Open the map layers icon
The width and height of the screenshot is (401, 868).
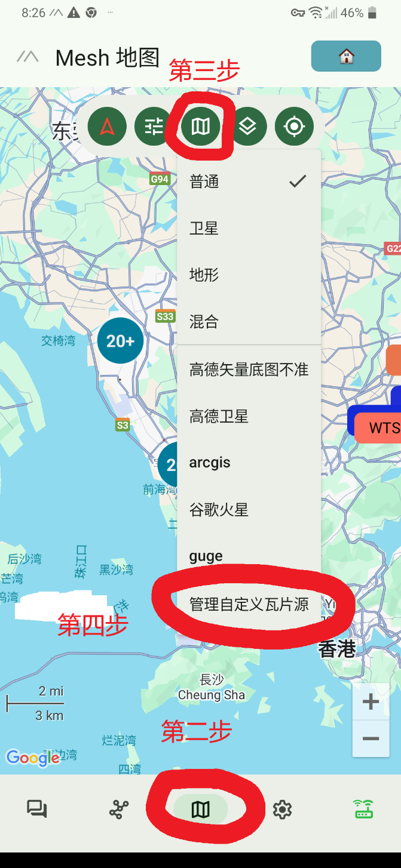[247, 127]
